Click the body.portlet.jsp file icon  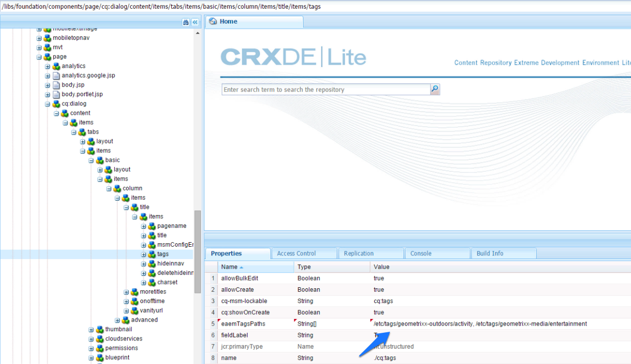(x=56, y=94)
